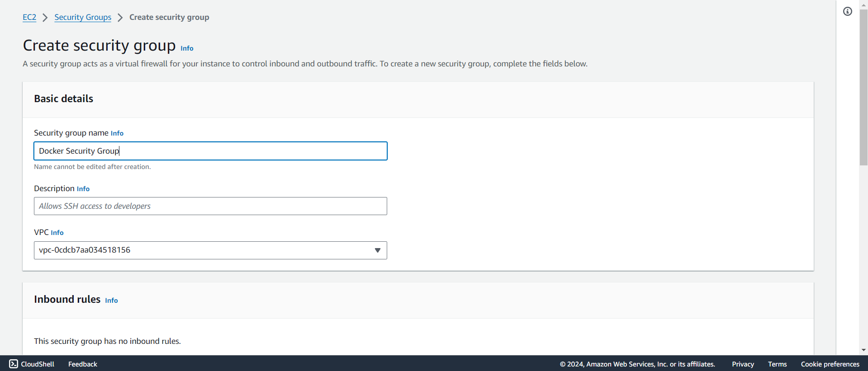
Task: Click the EC2 breadcrumb link
Action: pos(29,17)
